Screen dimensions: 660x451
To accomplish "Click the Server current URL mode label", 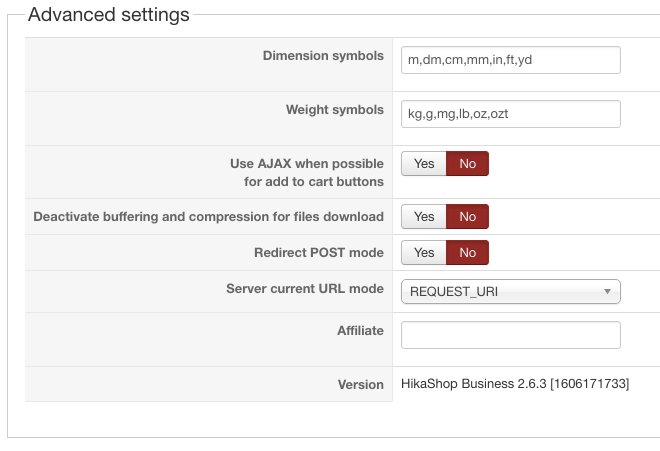I will (x=304, y=288).
